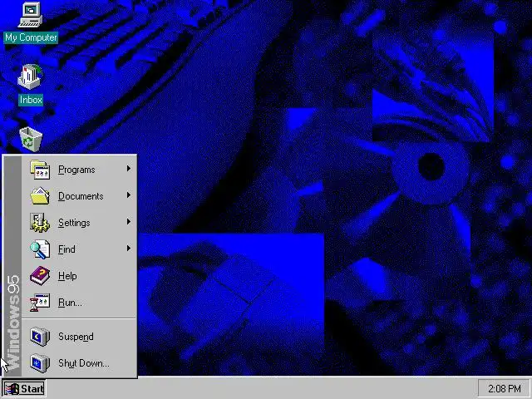
Task: Open the Settings menu entry
Action: click(79, 223)
